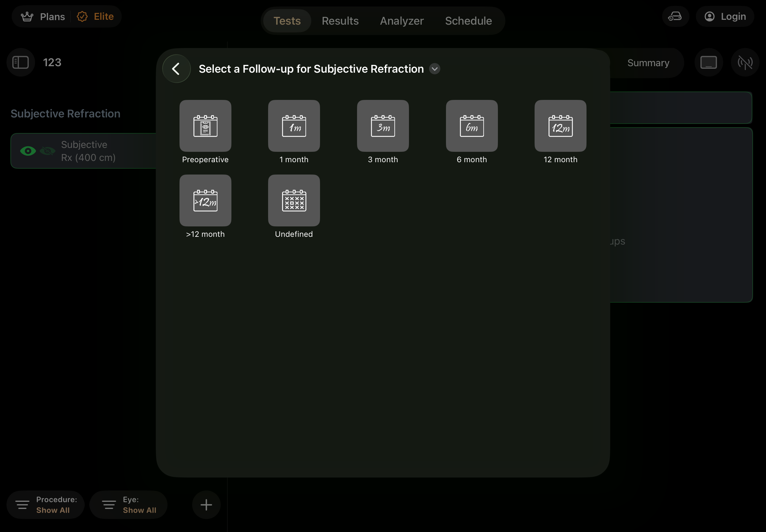Screen dimensions: 766x532
Task: Click the patient ID 123
Action: 52,62
